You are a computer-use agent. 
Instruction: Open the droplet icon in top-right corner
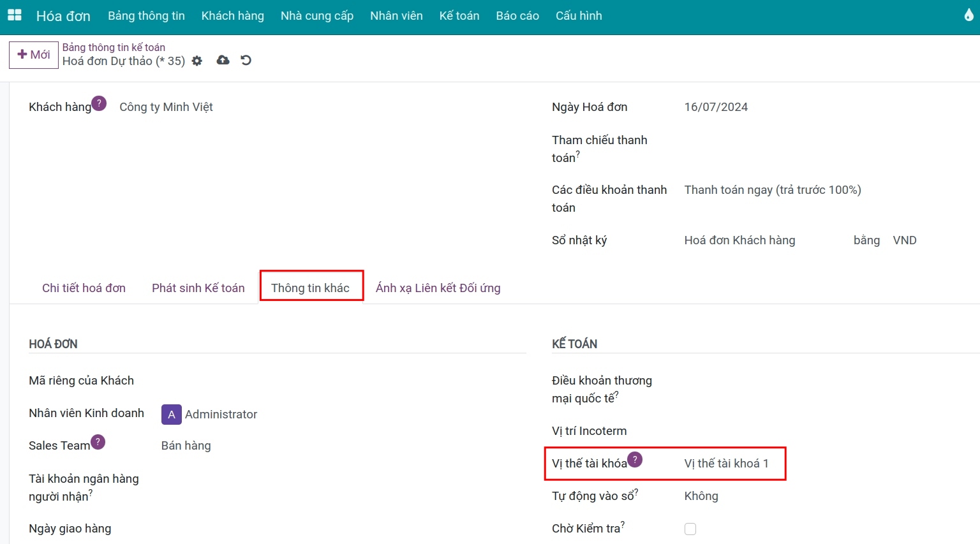pos(969,15)
